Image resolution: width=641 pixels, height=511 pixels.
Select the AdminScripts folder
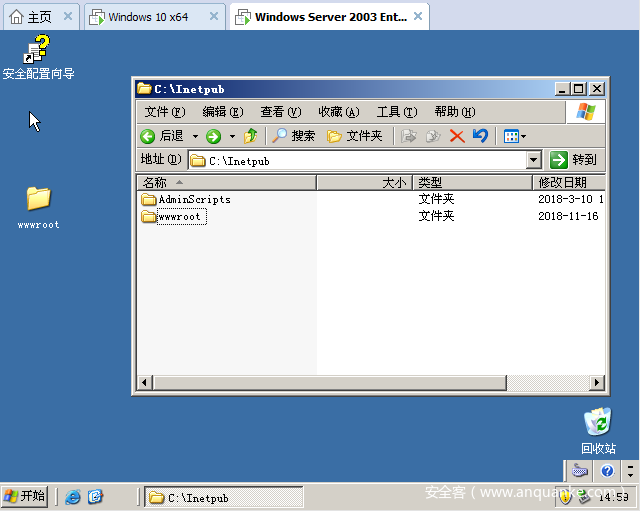pyautogui.click(x=193, y=200)
